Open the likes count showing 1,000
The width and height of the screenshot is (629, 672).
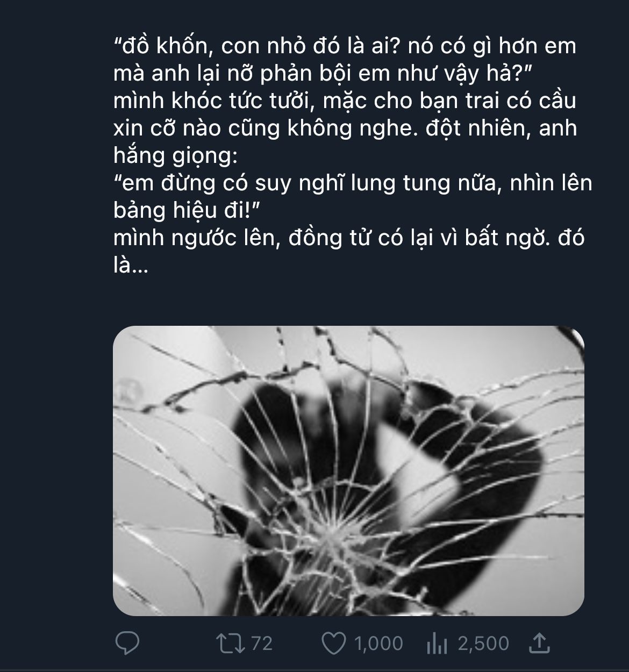[378, 644]
